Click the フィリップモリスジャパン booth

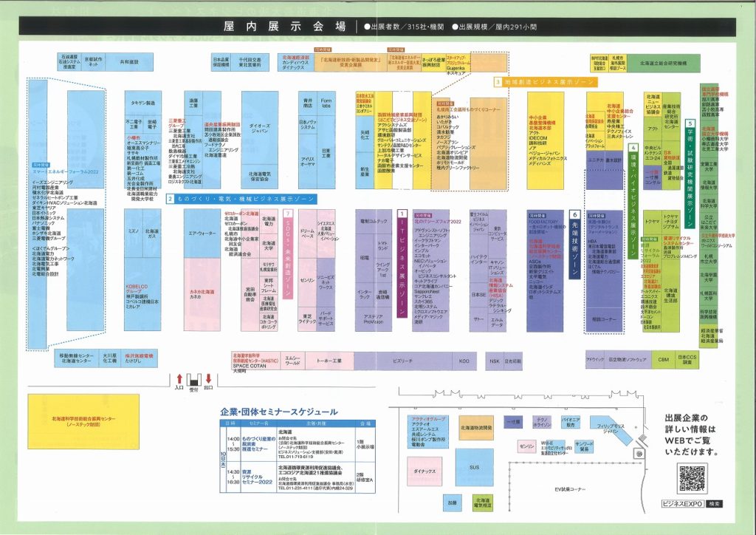(x=611, y=429)
